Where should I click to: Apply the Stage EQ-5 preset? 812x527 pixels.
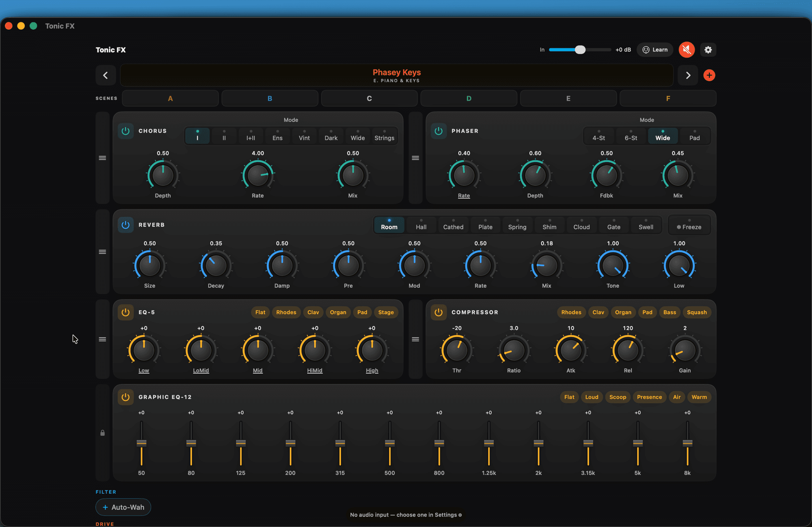point(386,312)
